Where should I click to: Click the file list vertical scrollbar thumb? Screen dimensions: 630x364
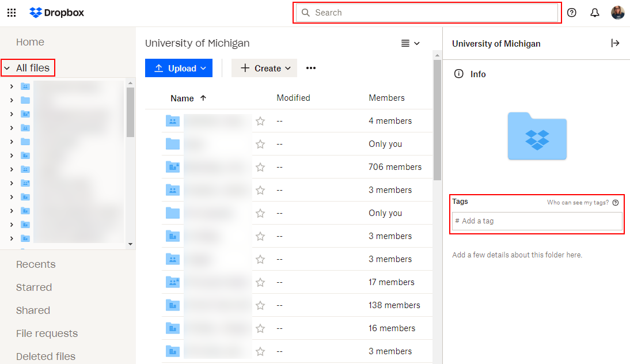(x=437, y=120)
